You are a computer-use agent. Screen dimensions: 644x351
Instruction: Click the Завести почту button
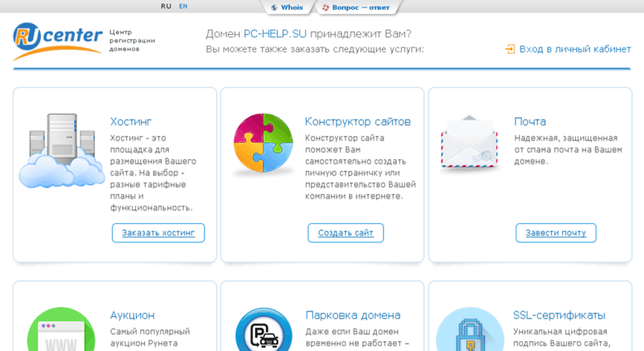click(555, 233)
